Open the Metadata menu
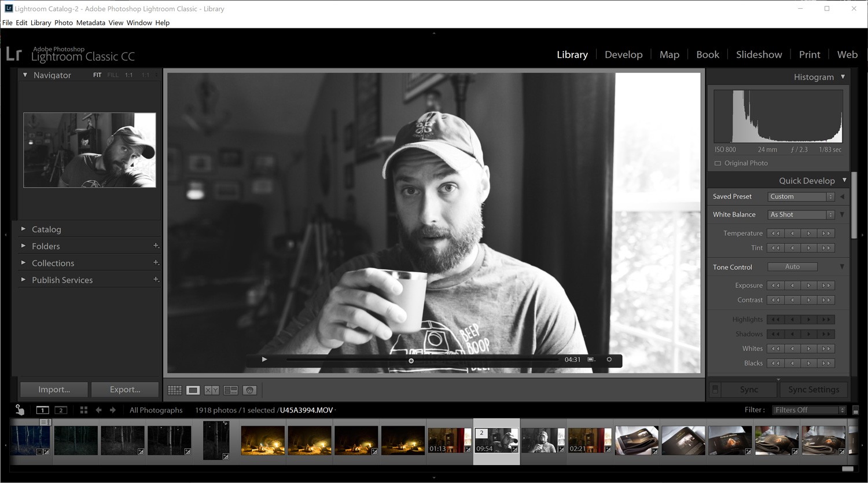 90,23
